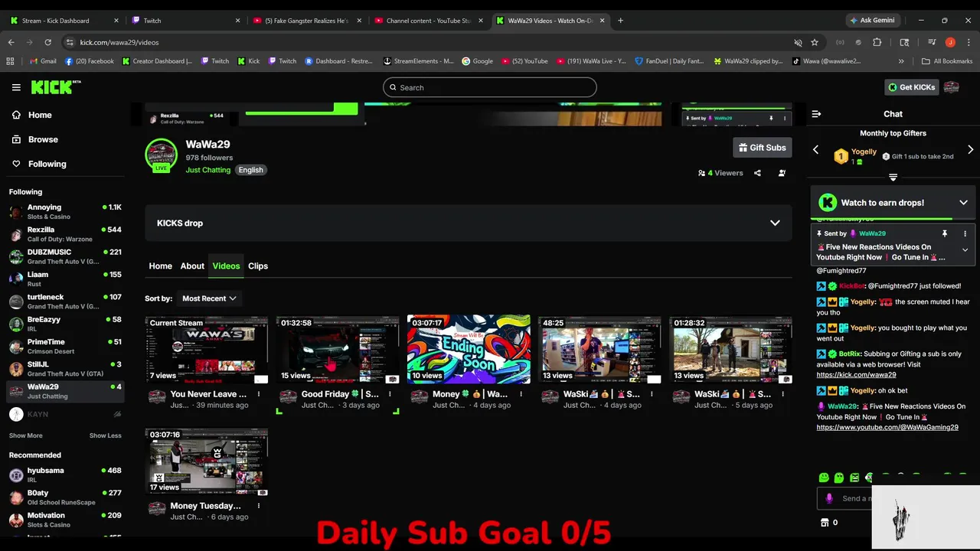Open turtleneck channel in Following list
The width and height of the screenshot is (980, 551).
coord(65,302)
